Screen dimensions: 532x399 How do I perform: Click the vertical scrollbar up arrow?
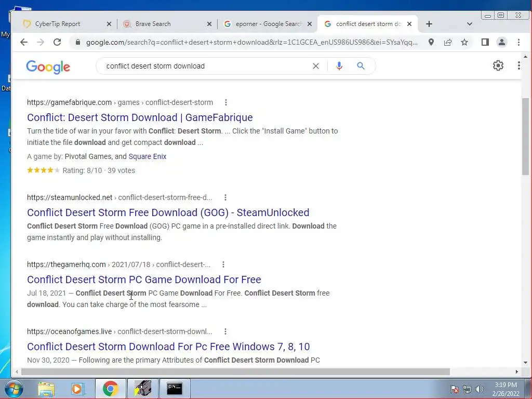[526, 57]
